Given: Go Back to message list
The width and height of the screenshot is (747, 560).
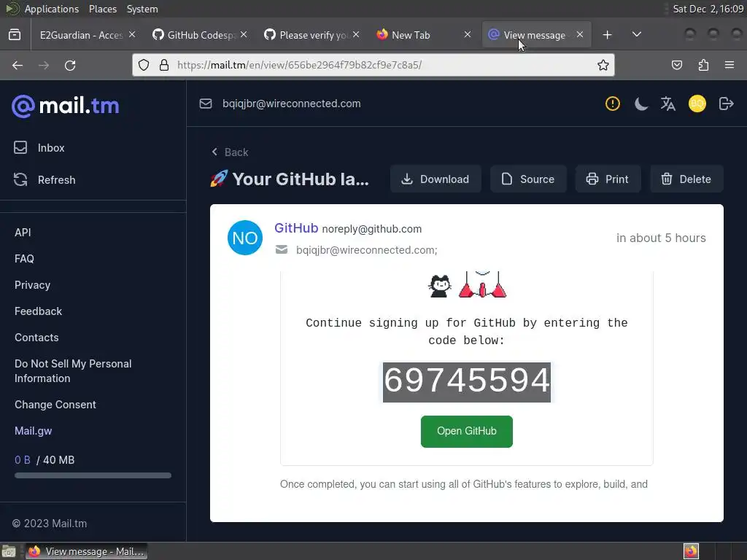Looking at the screenshot, I should (230, 152).
